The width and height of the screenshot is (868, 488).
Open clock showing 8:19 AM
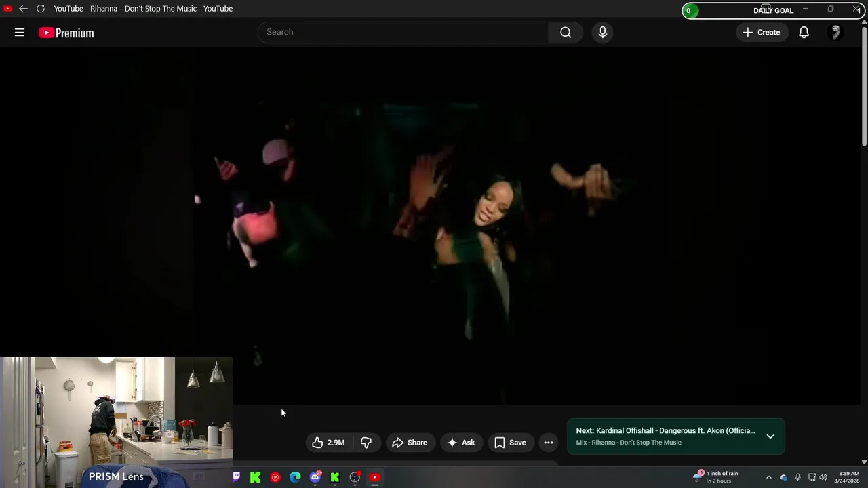tap(848, 477)
